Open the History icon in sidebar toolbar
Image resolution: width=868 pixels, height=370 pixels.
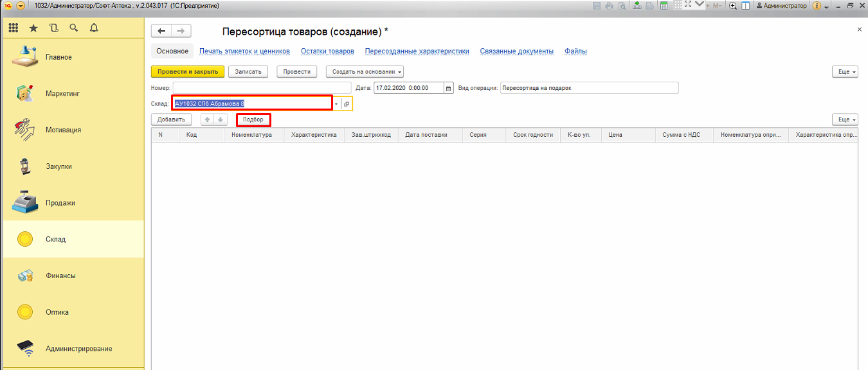[53, 28]
